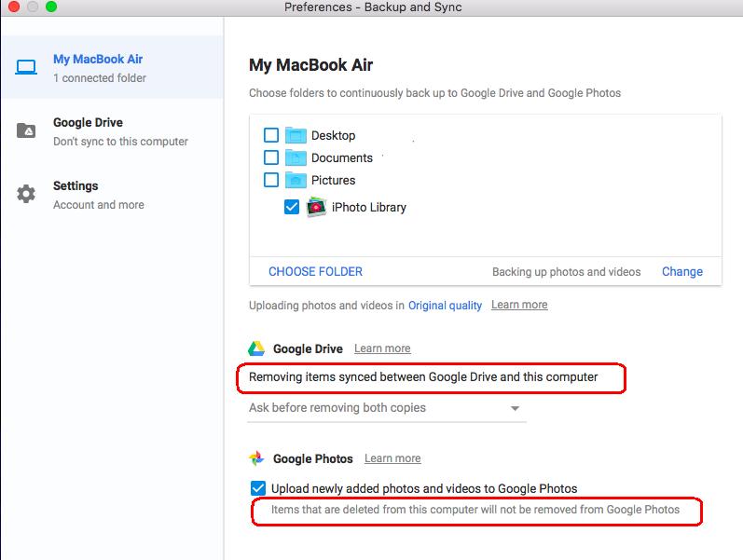
Task: Close the Preferences window with red button
Action: [x=14, y=7]
